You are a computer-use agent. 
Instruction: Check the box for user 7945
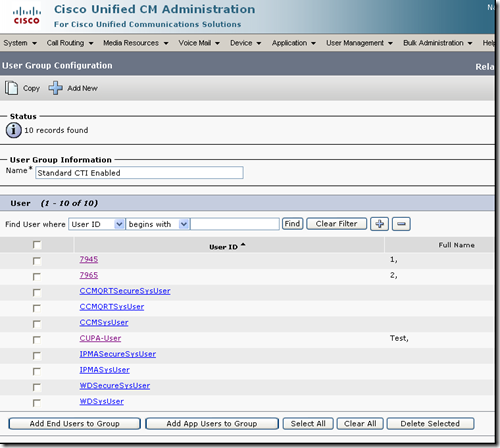37,261
